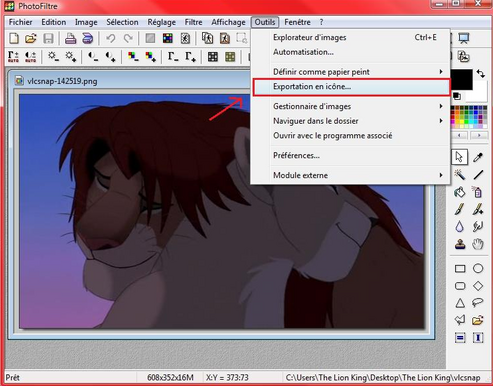
Task: Show the previous color palette page
Action: point(459,135)
